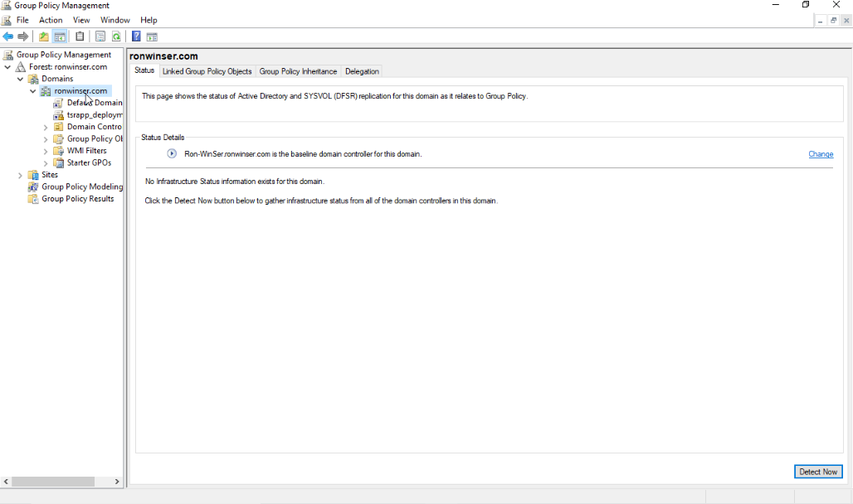Switch to the Linked Group Policy Objects tab

207,71
